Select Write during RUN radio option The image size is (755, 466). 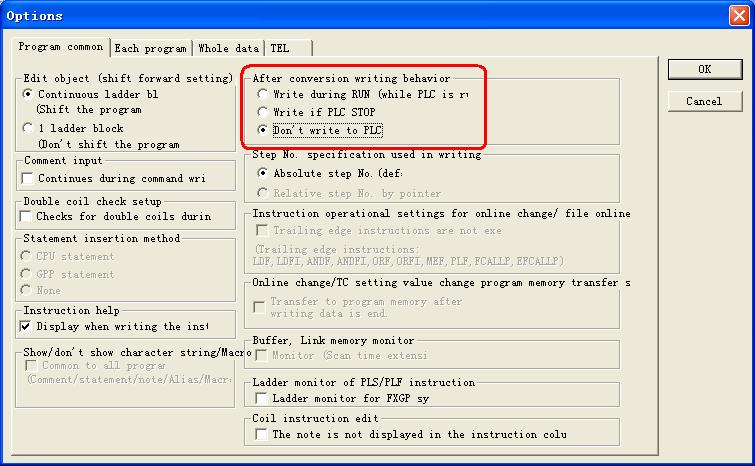point(263,94)
